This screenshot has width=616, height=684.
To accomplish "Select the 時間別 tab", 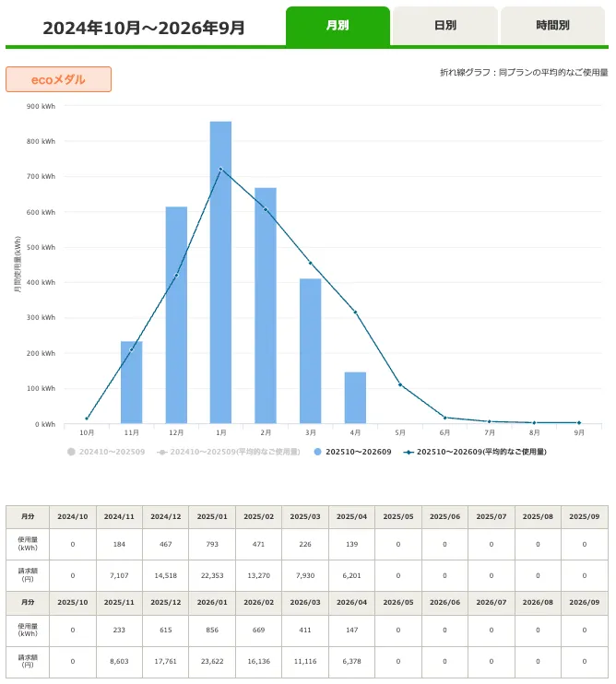I will coord(552,25).
